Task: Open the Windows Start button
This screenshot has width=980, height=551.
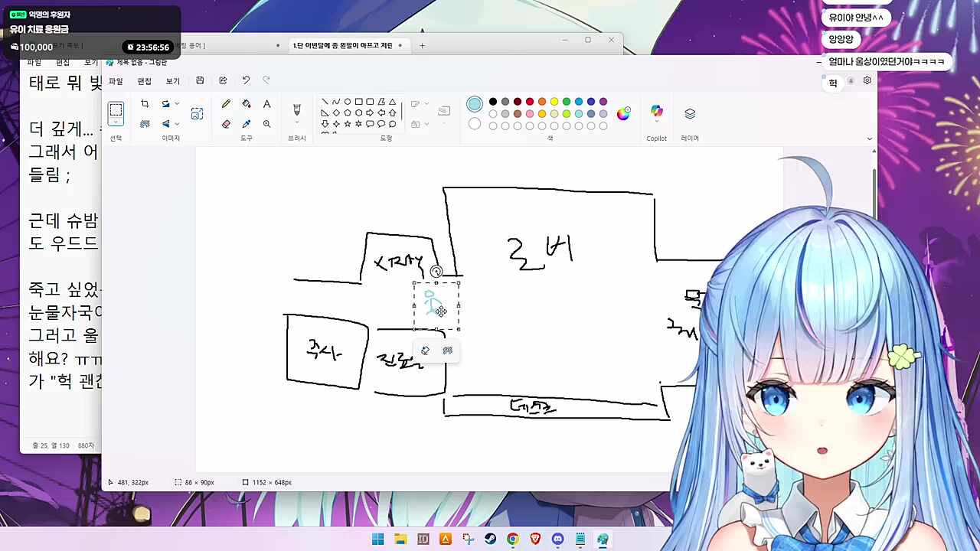Action: pos(377,539)
